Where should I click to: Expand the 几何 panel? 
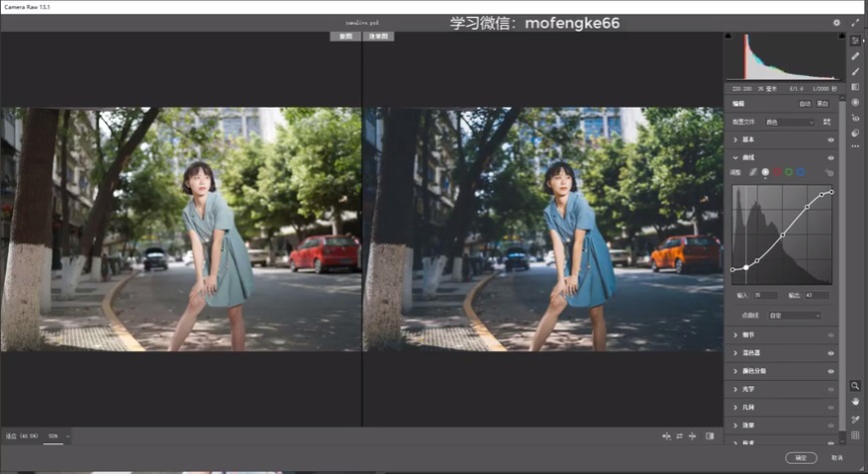click(x=735, y=407)
